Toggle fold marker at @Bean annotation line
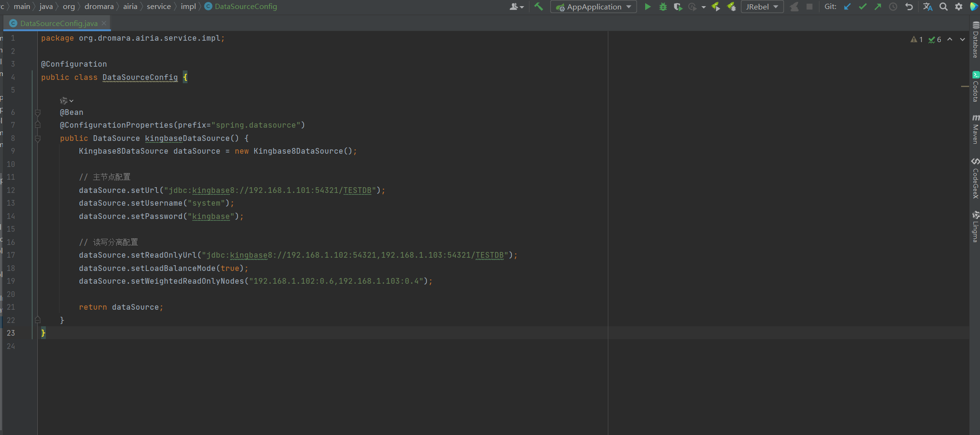This screenshot has width=980, height=435. [x=38, y=113]
